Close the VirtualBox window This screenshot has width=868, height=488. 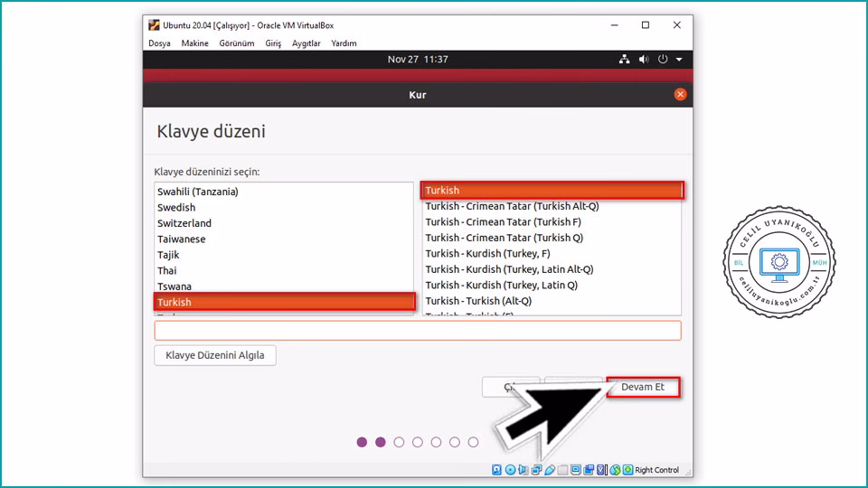676,25
